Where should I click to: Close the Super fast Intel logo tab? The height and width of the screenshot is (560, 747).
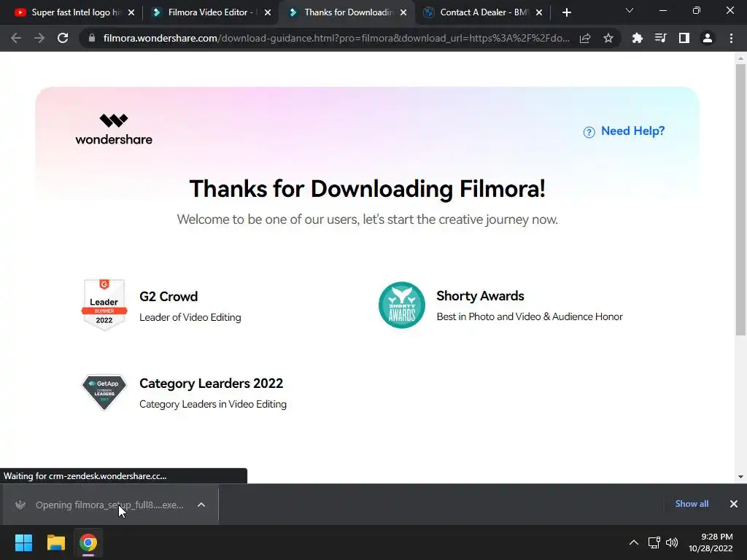pyautogui.click(x=131, y=12)
